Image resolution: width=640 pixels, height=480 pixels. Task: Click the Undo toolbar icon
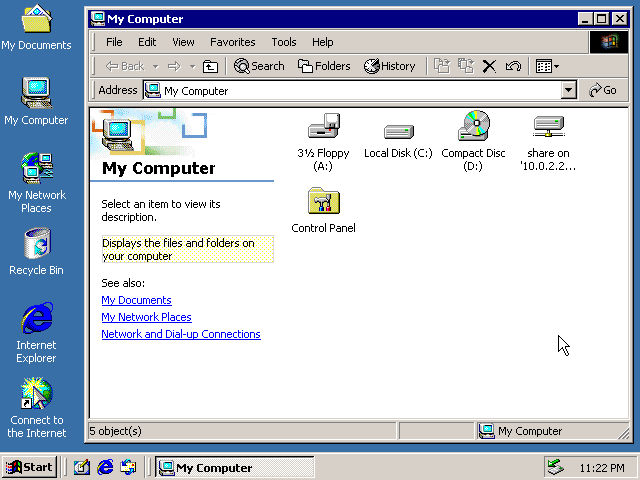tap(513, 66)
